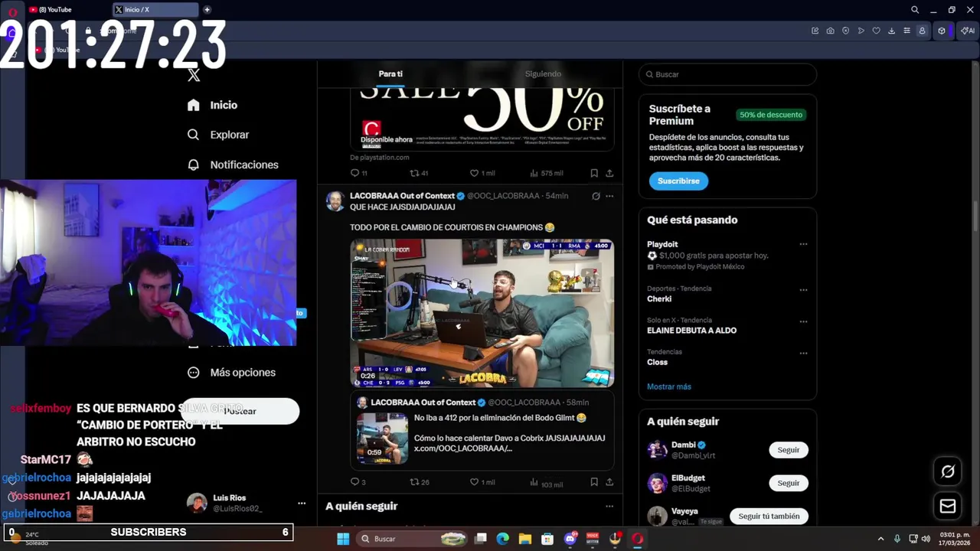980x551 pixels.
Task: Open the Grok icon on LACOBRAAA post
Action: (x=596, y=196)
